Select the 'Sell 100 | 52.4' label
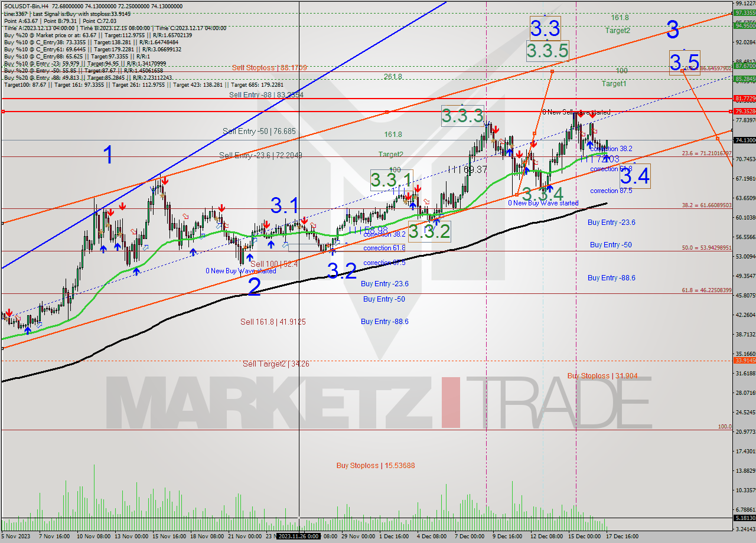756x543 pixels. pos(273,264)
